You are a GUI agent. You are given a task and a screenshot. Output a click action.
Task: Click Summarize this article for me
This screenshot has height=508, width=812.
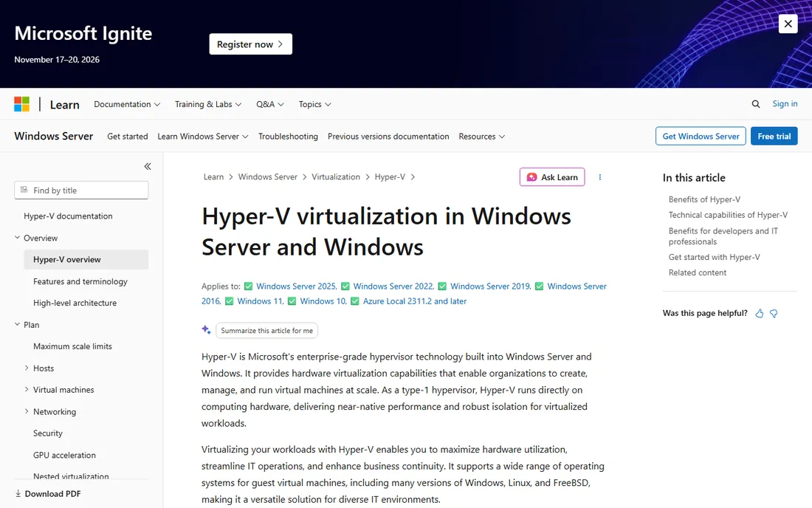pos(266,330)
